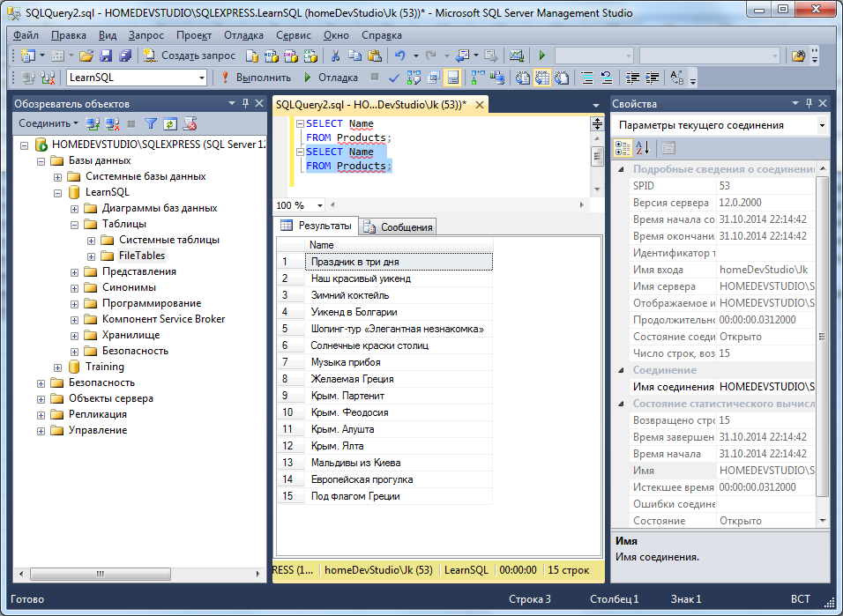This screenshot has width=843, height=616.
Task: Open the Activity Monitor chart icon
Action: pos(516,56)
